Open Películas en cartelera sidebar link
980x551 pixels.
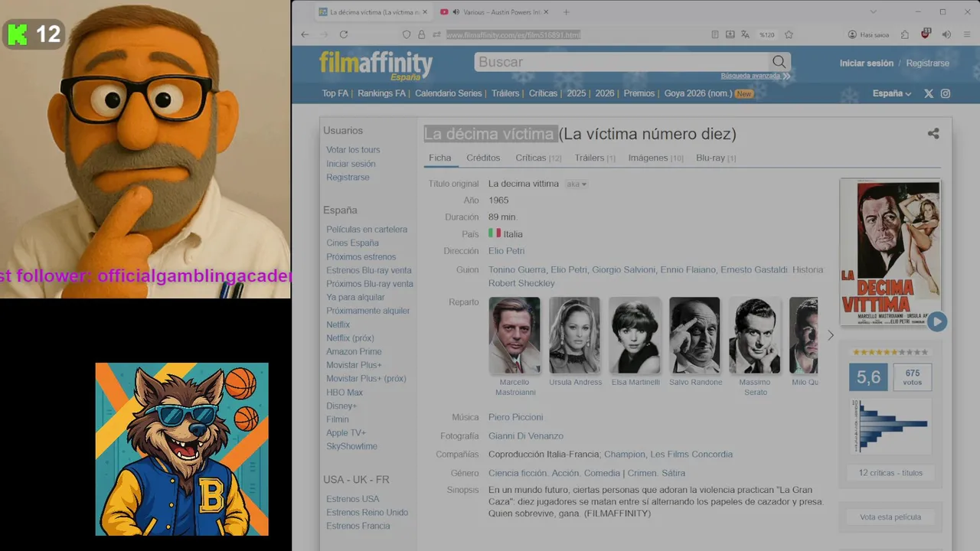367,230
